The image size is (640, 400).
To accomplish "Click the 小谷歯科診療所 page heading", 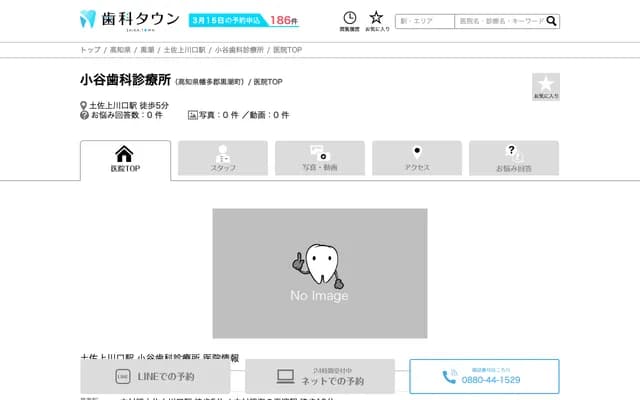I will tap(125, 80).
